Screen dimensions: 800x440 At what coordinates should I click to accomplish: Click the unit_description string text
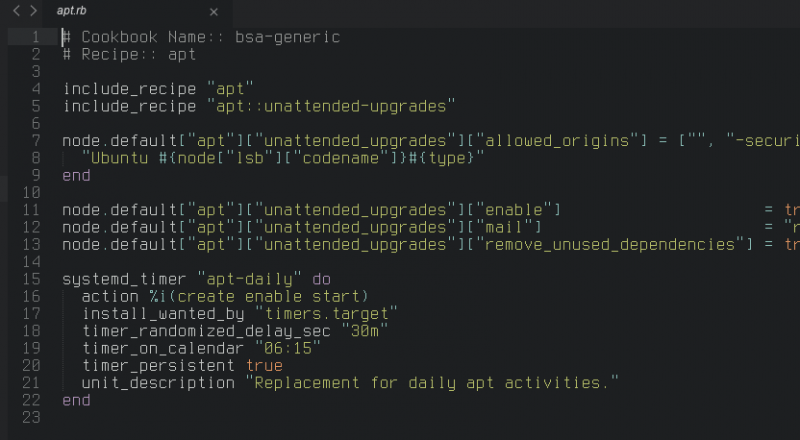coord(432,383)
